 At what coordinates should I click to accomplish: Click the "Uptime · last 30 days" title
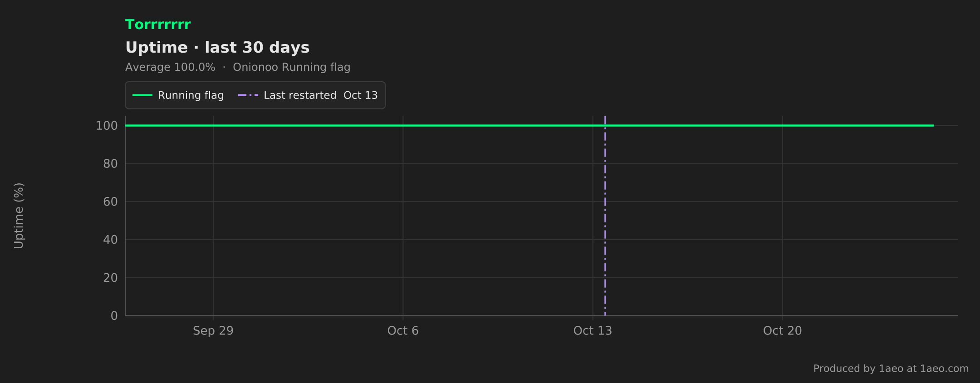(217, 47)
